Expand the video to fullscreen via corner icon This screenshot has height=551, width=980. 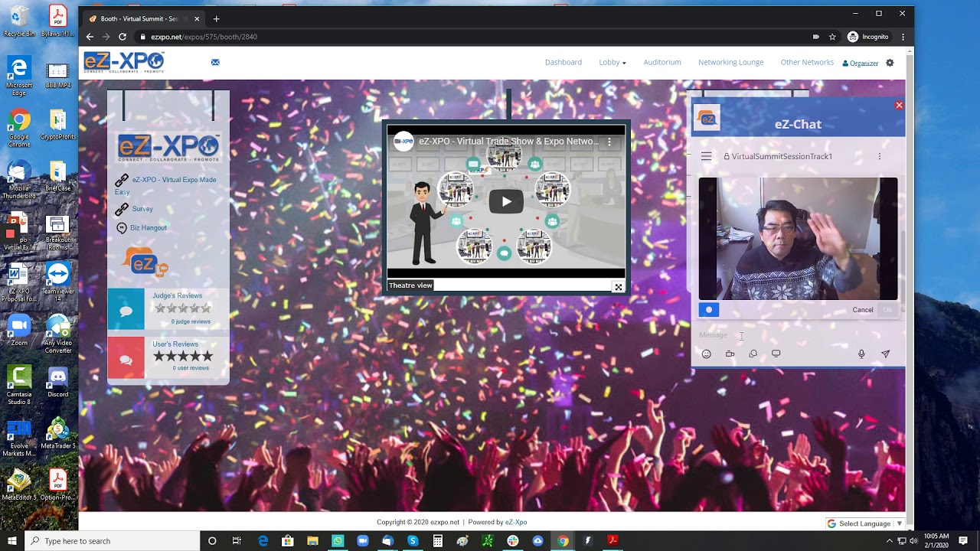(618, 287)
